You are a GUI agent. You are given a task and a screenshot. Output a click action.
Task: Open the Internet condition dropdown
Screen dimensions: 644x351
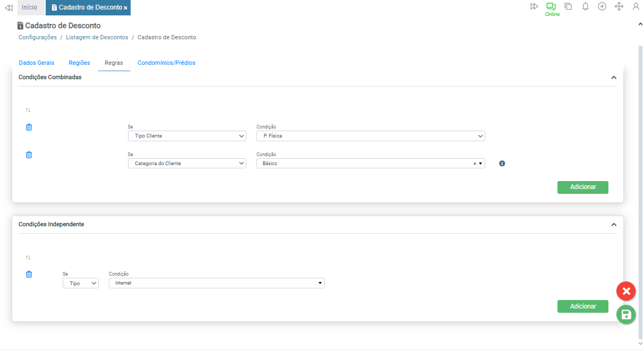tap(216, 283)
